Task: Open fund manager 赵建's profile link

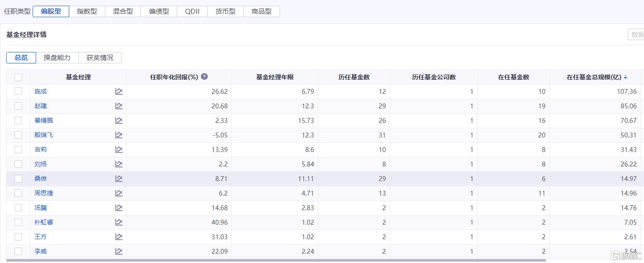Action: pos(41,106)
